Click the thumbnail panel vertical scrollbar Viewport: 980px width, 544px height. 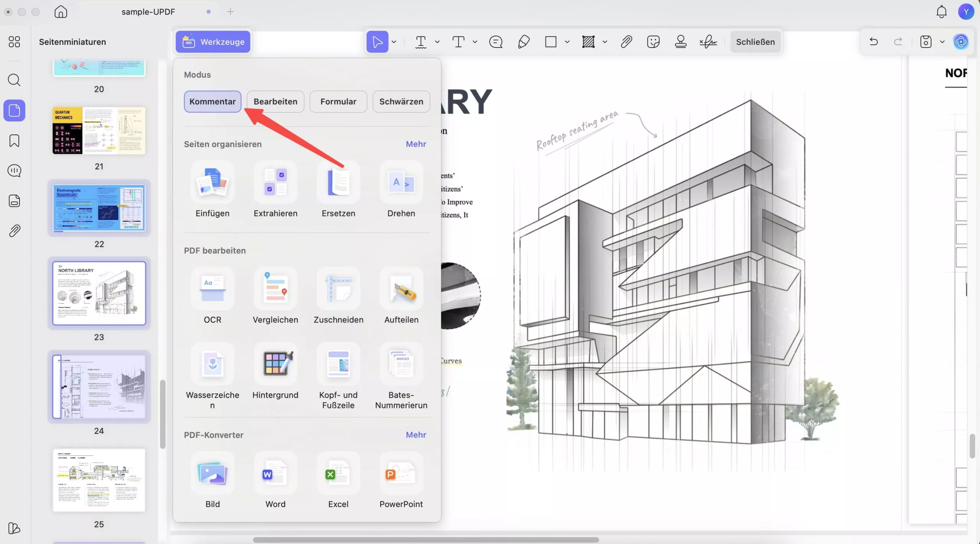[x=163, y=414]
